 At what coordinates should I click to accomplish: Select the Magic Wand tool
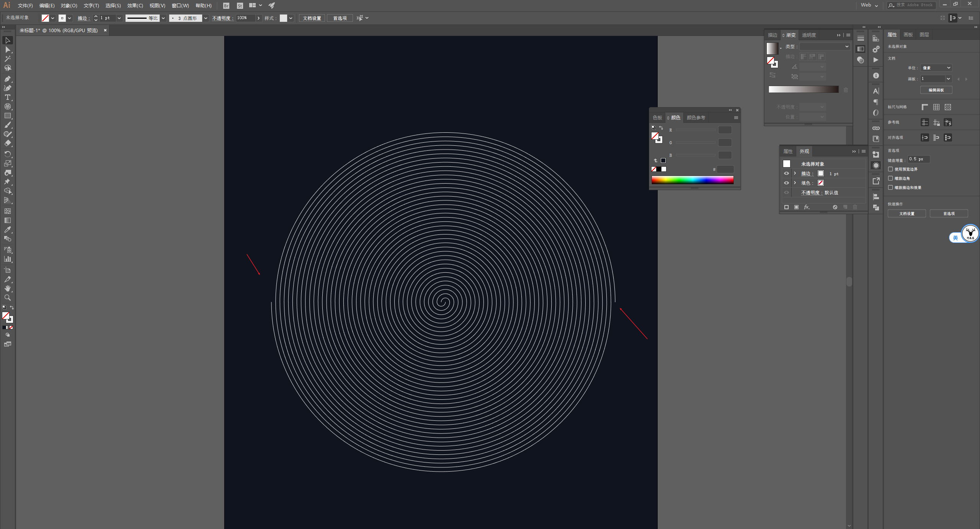click(7, 59)
